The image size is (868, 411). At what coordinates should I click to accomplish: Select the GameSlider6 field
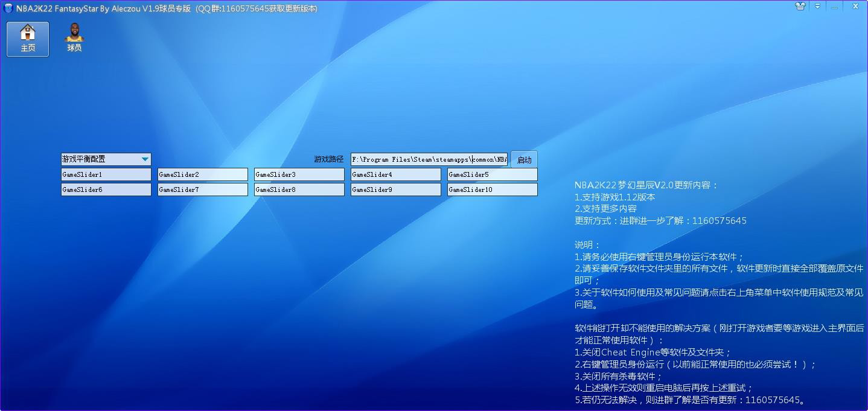click(106, 190)
